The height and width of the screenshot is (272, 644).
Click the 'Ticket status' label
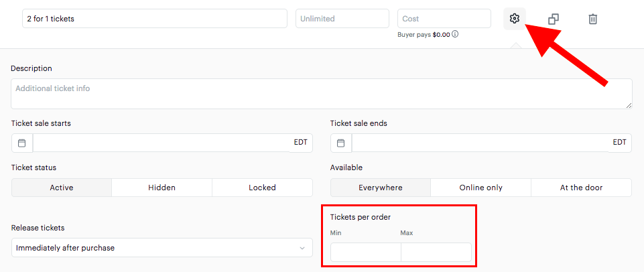pos(34,167)
